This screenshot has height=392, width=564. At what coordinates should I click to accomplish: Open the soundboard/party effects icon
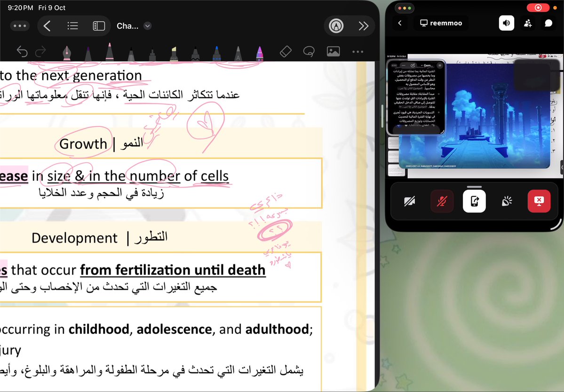pos(507,201)
